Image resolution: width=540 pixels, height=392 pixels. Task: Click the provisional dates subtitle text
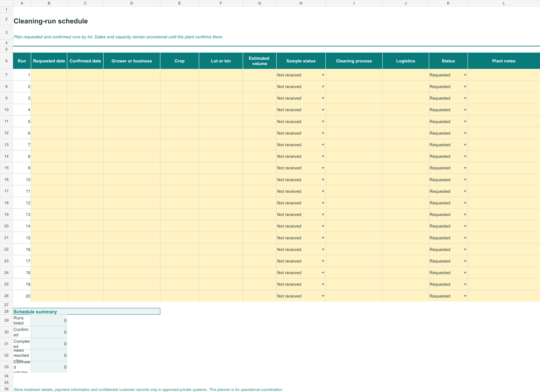(118, 37)
